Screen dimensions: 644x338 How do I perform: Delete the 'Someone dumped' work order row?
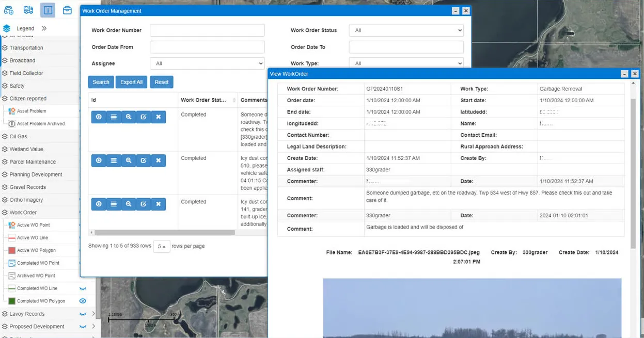pyautogui.click(x=159, y=117)
